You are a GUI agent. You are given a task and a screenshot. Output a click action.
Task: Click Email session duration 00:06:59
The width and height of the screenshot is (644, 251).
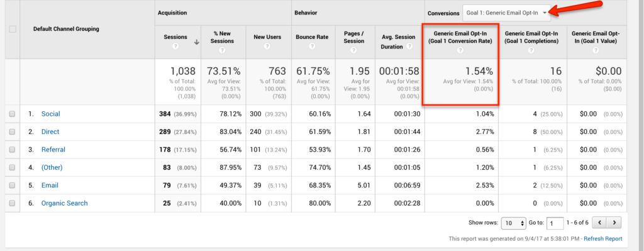click(407, 186)
